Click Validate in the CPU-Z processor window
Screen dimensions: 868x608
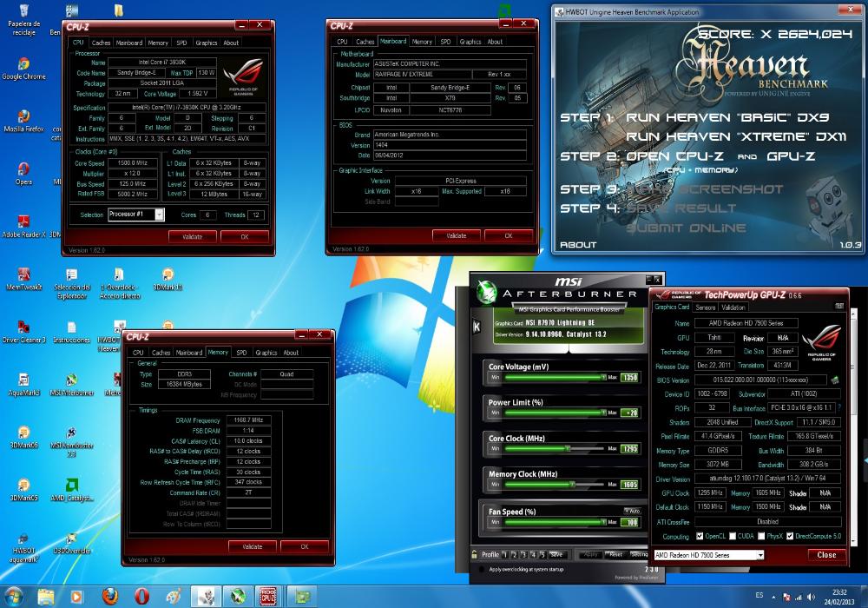(193, 236)
